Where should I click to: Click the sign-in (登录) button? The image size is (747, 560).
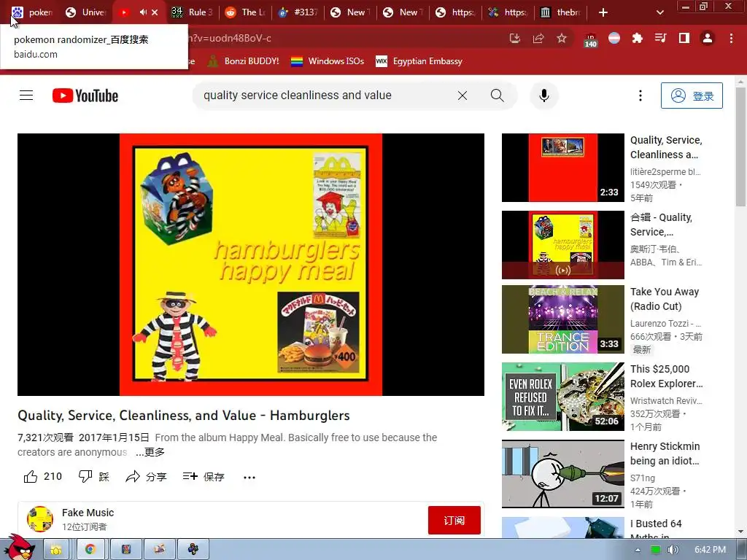[692, 96]
